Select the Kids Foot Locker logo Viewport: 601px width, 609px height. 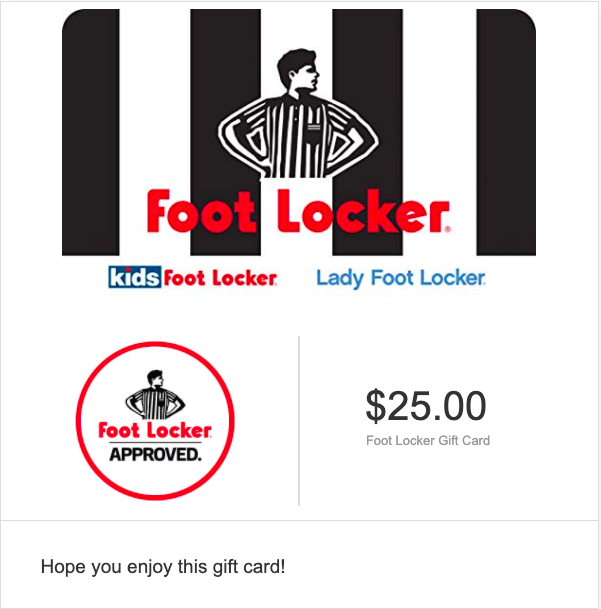193,277
